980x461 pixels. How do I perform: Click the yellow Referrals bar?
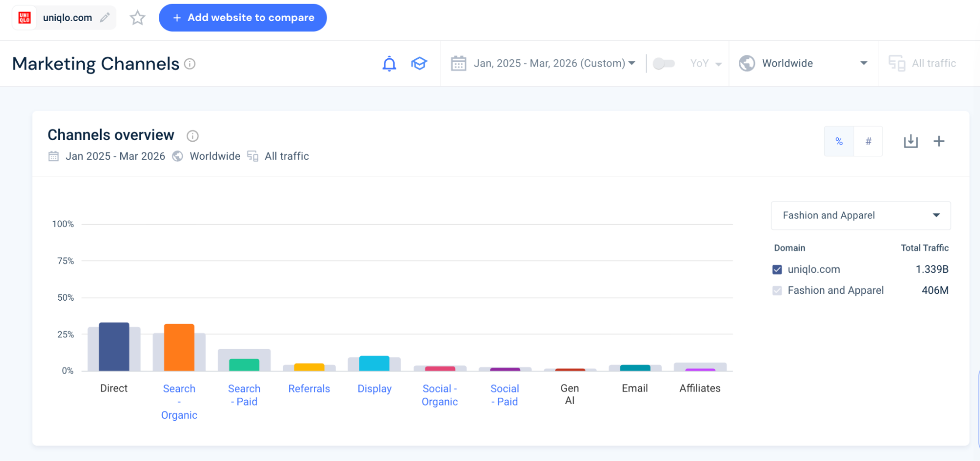pyautogui.click(x=309, y=367)
